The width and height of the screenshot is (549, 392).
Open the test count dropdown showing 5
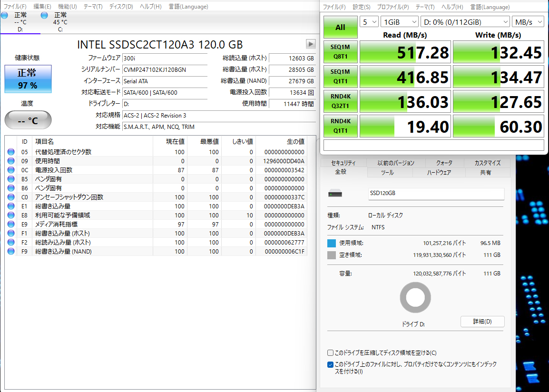pos(369,22)
